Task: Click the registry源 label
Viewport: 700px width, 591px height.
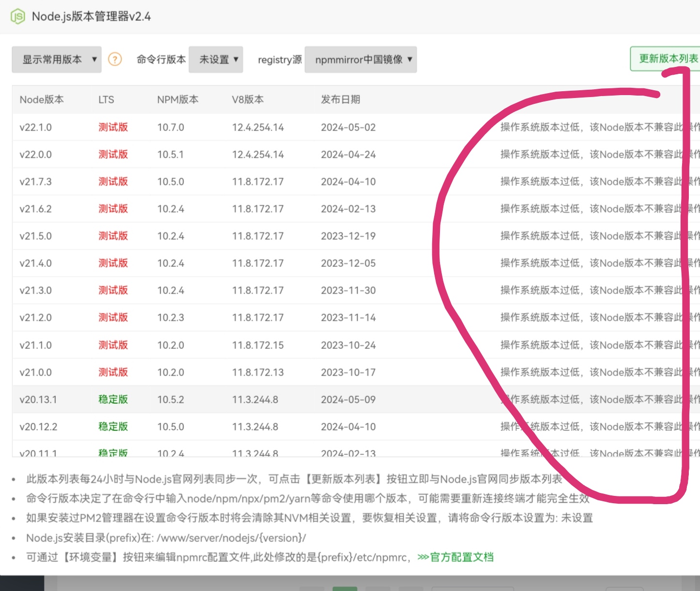Action: pyautogui.click(x=280, y=60)
